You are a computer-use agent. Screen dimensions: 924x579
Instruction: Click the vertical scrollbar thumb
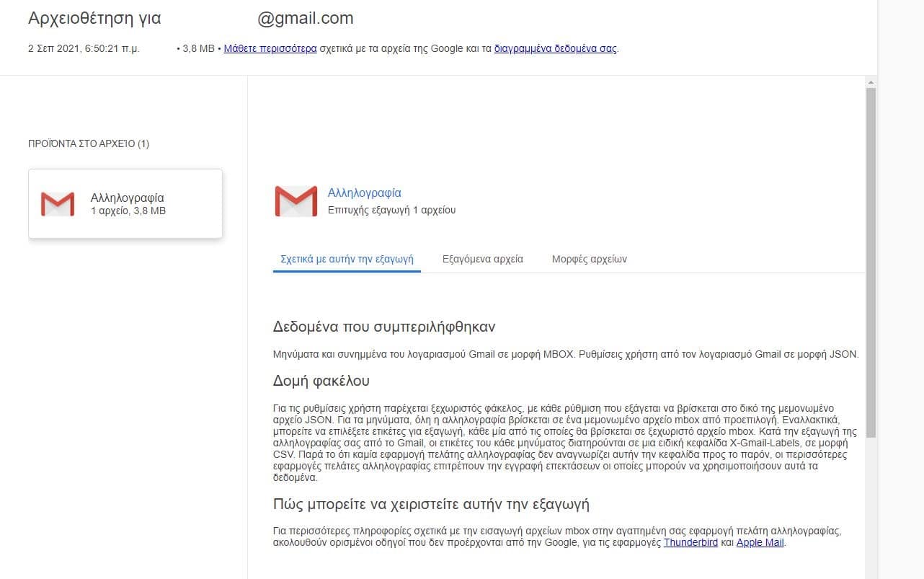[x=871, y=260]
